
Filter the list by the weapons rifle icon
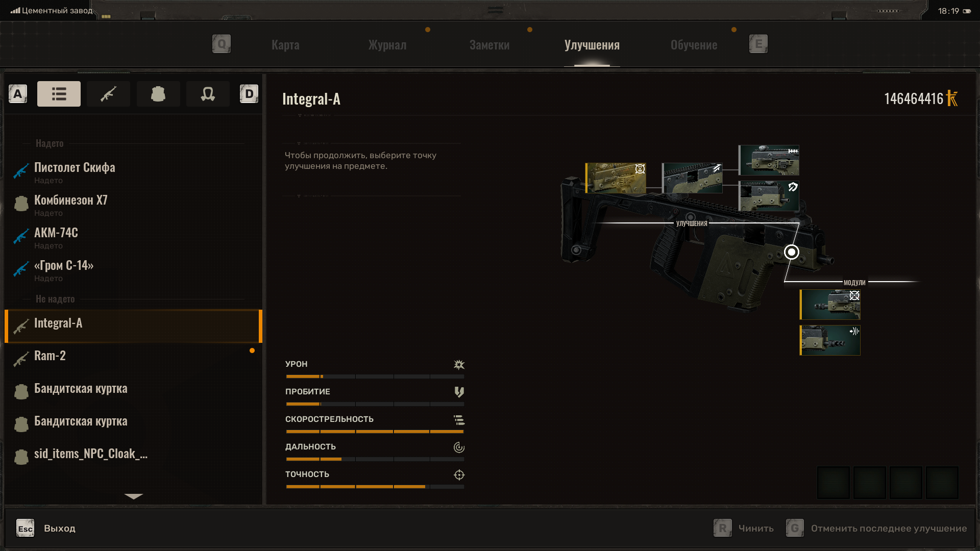(x=108, y=94)
